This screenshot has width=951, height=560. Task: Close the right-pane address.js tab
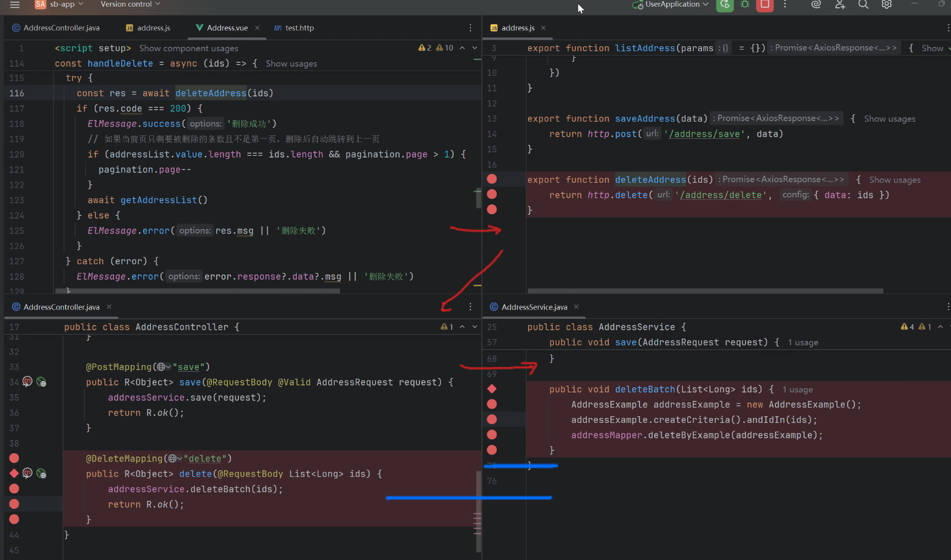click(x=544, y=28)
